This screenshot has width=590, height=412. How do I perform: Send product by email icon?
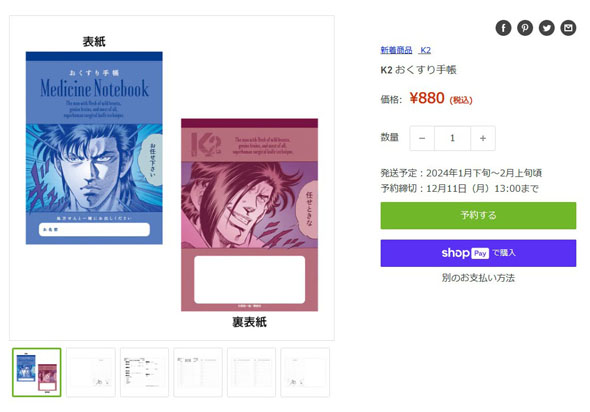568,28
